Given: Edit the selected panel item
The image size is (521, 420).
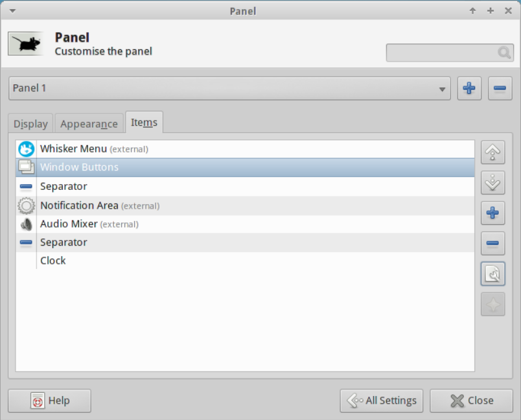Looking at the screenshot, I should point(492,274).
